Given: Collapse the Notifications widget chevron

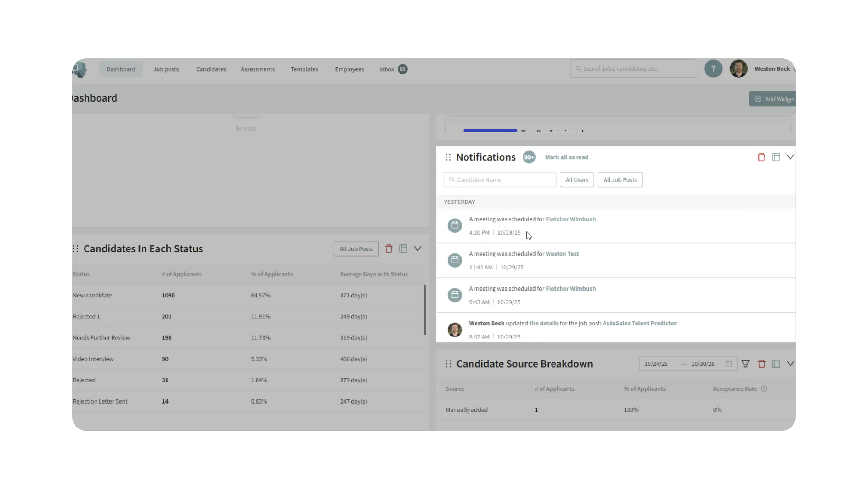Looking at the screenshot, I should (x=790, y=157).
